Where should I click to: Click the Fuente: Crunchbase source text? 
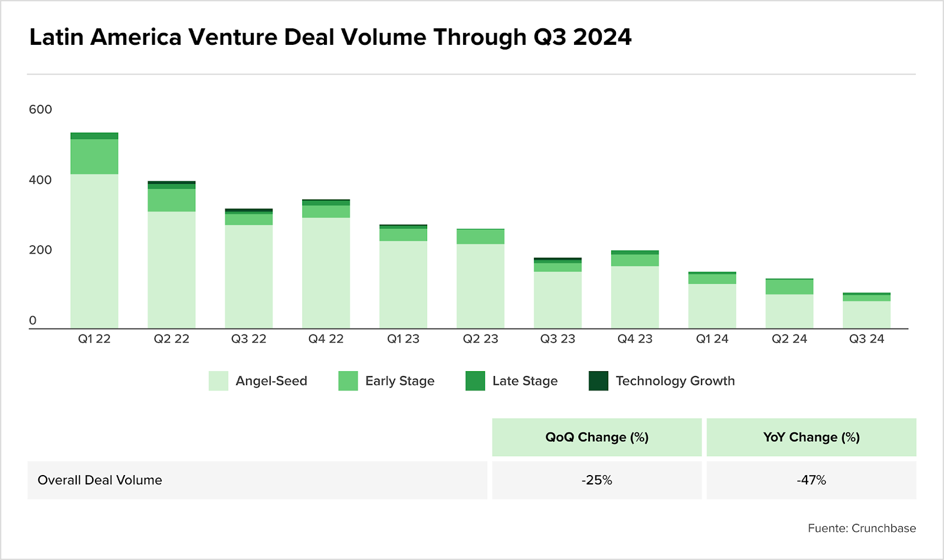pyautogui.click(x=861, y=528)
